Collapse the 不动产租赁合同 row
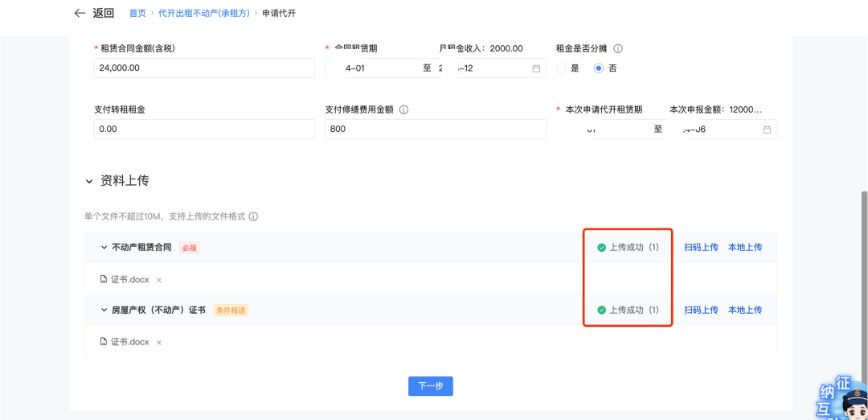The image size is (868, 420). (104, 248)
